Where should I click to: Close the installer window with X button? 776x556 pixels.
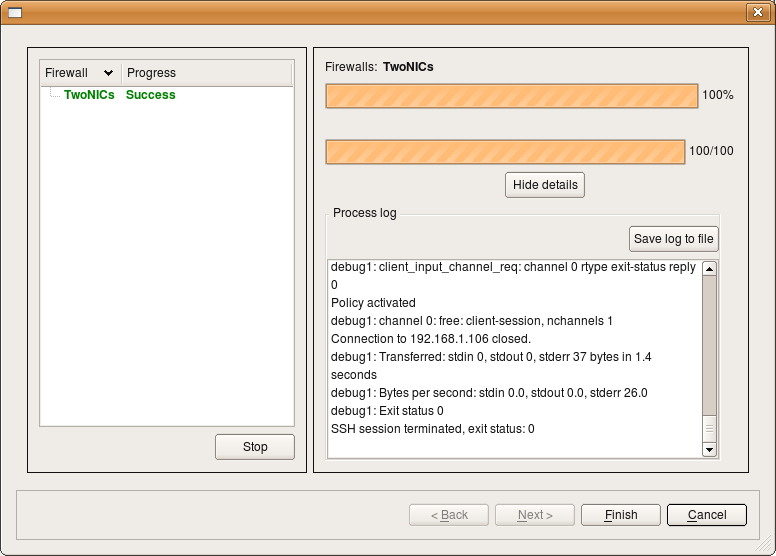[x=758, y=12]
